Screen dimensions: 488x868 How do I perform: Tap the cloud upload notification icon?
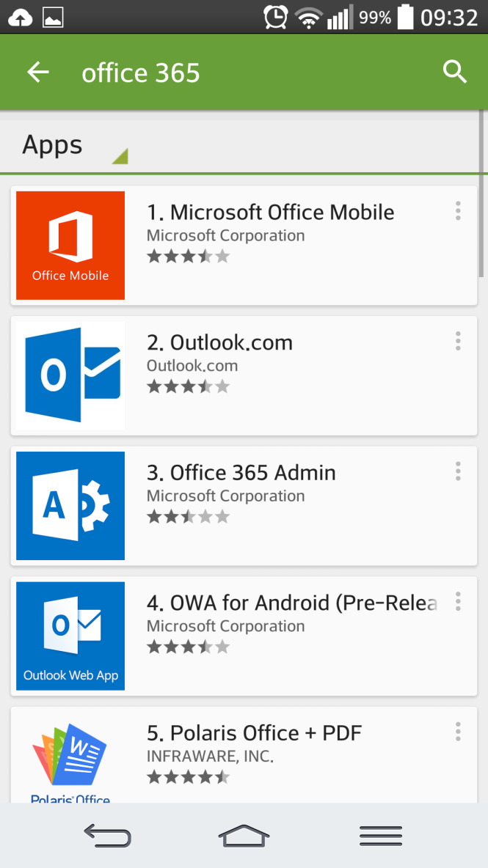tap(20, 18)
